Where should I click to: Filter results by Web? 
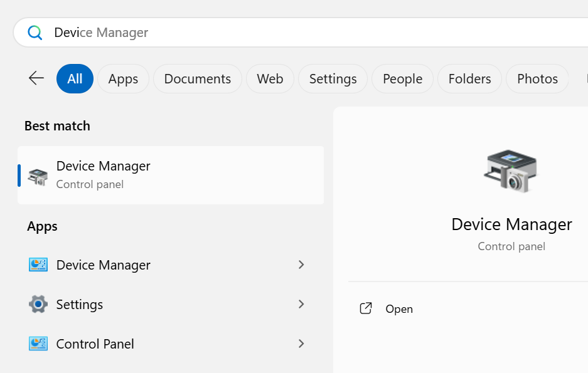tap(270, 79)
